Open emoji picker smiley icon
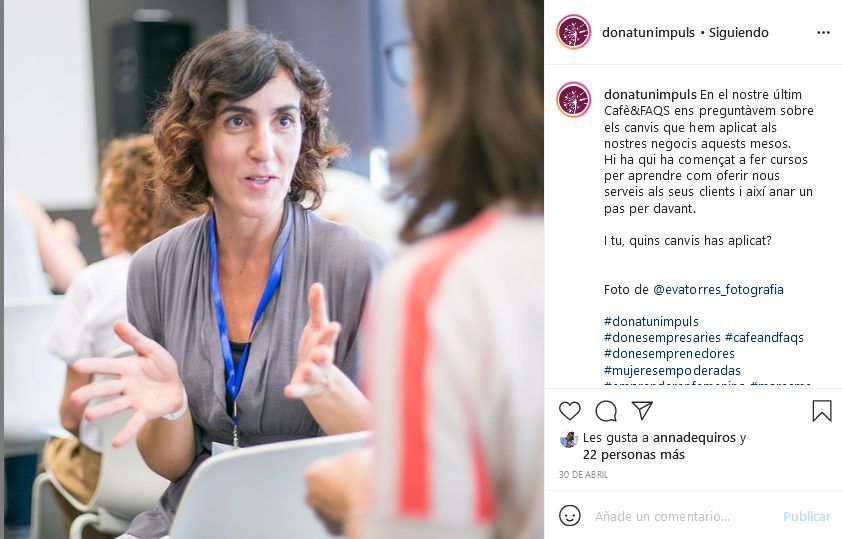The image size is (842, 539). click(x=569, y=516)
